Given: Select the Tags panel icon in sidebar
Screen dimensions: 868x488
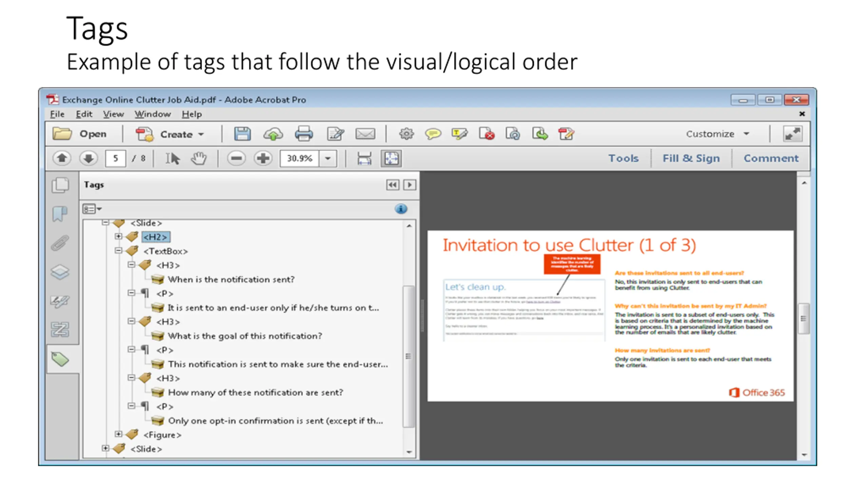Looking at the screenshot, I should tap(60, 359).
